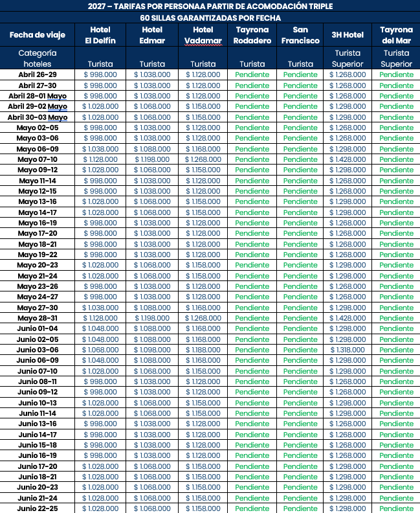Click the '60 SILLAS GARANTIZADAS POR FECHA' row
Screen dimensions: 420x513
click(210, 17)
